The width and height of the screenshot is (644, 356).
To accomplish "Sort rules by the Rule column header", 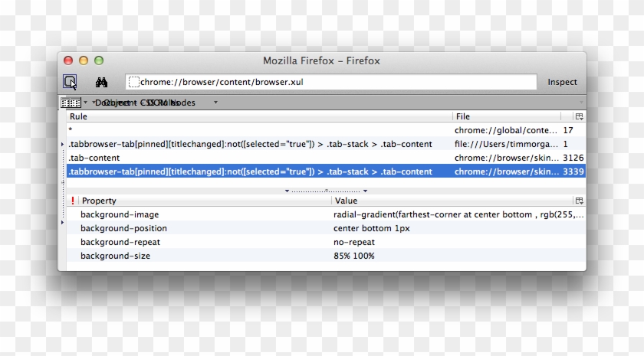I will [x=260, y=116].
